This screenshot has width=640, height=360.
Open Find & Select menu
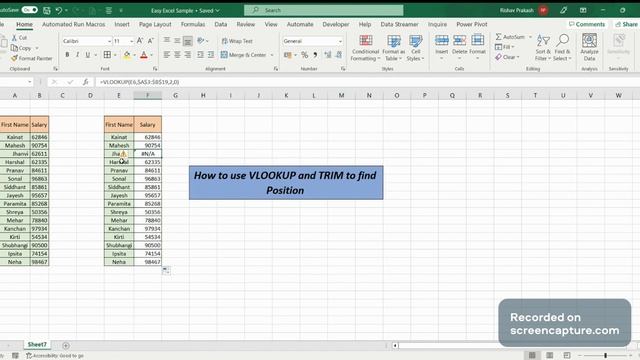562,48
